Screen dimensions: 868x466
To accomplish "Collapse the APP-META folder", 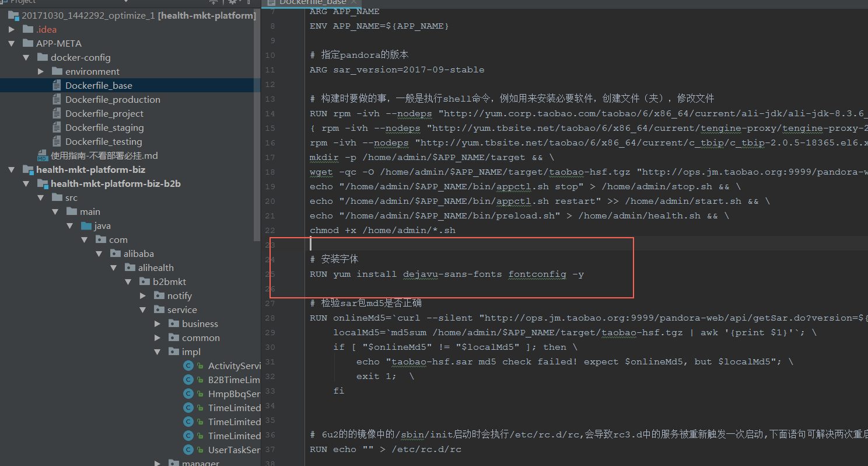I will (x=12, y=43).
